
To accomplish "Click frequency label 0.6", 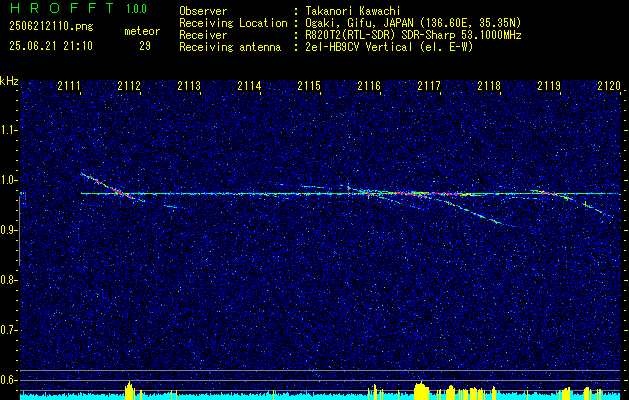I will coord(7,380).
